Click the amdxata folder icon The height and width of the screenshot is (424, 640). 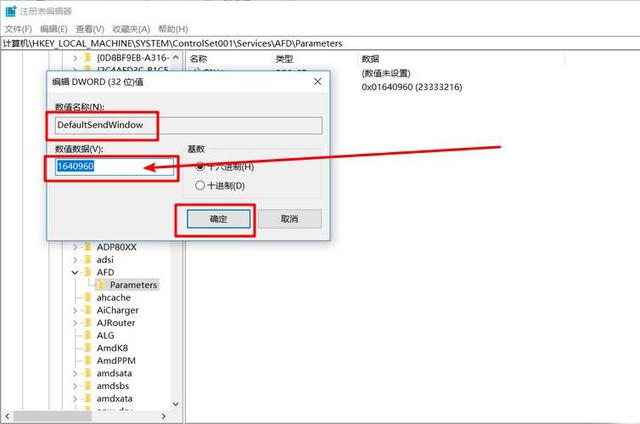87,398
